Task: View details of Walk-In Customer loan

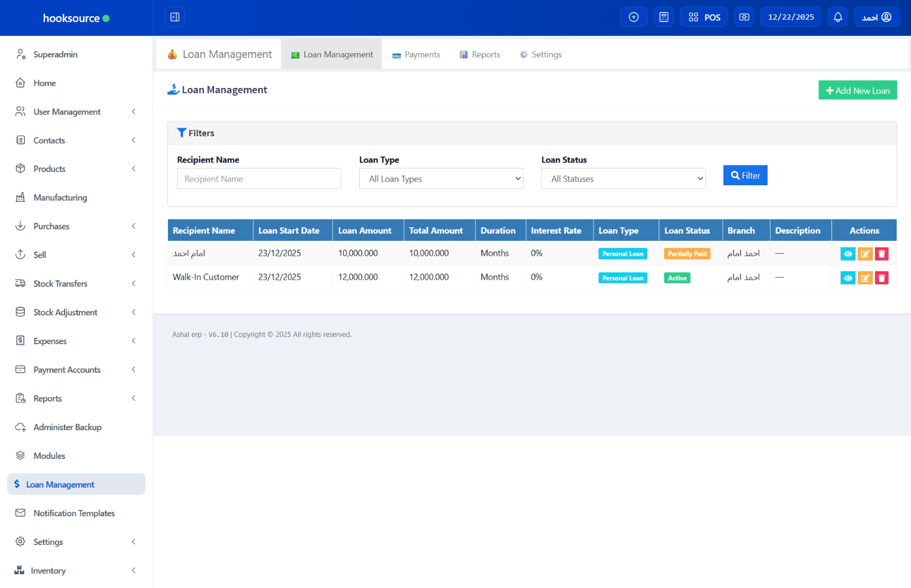Action: [x=848, y=278]
